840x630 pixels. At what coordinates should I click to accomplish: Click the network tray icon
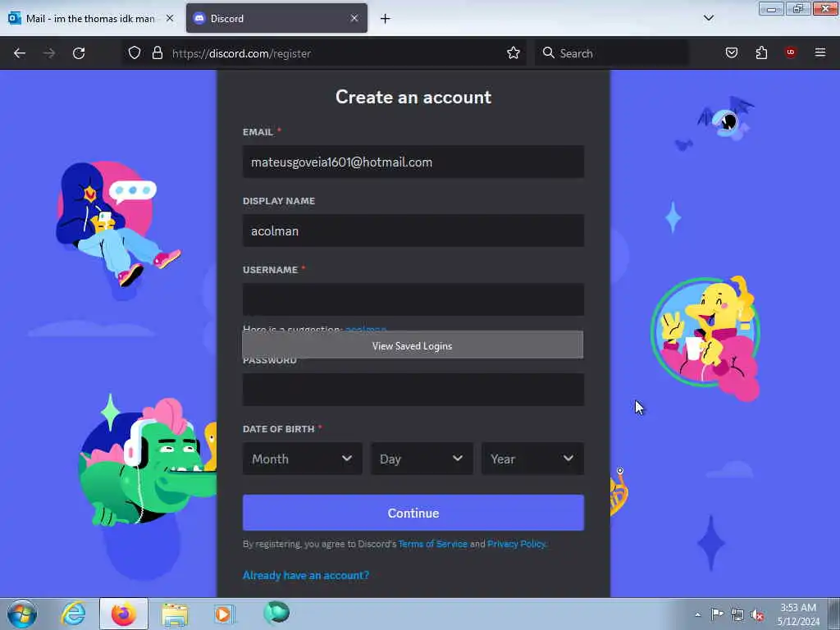pyautogui.click(x=737, y=615)
